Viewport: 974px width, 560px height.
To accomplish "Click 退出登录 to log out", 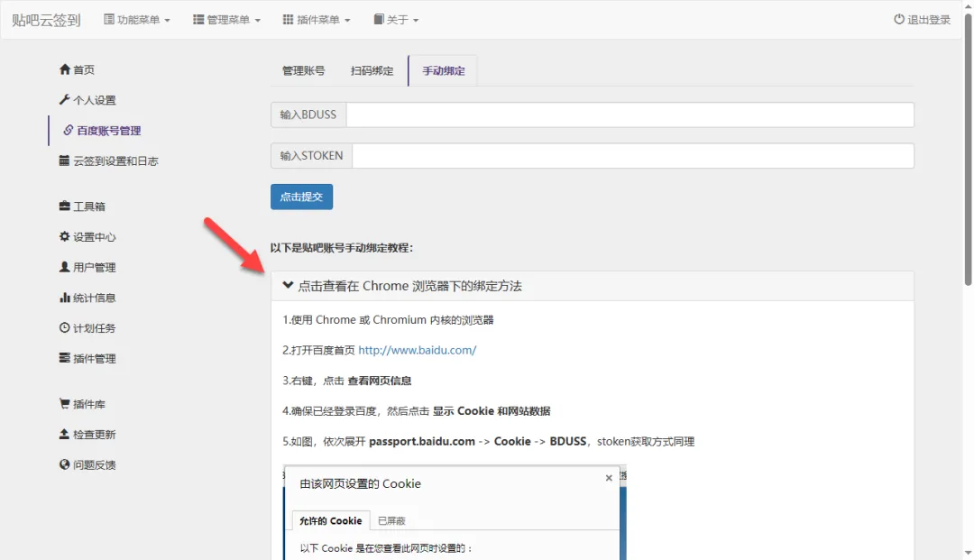I will [x=922, y=20].
